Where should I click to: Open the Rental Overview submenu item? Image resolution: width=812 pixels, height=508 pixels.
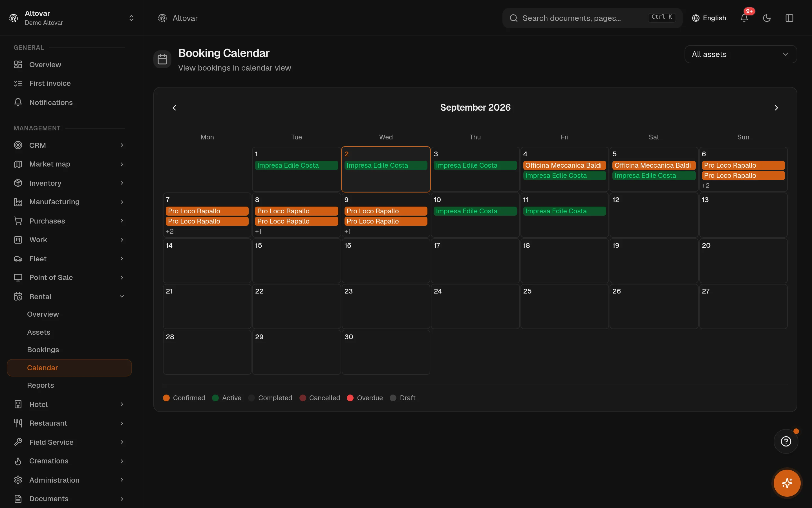(43, 314)
